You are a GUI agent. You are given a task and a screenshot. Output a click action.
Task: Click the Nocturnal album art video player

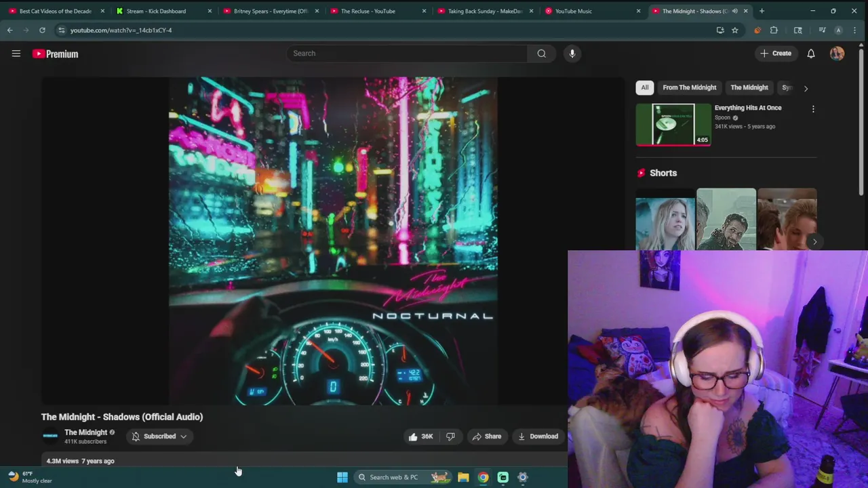tap(333, 241)
